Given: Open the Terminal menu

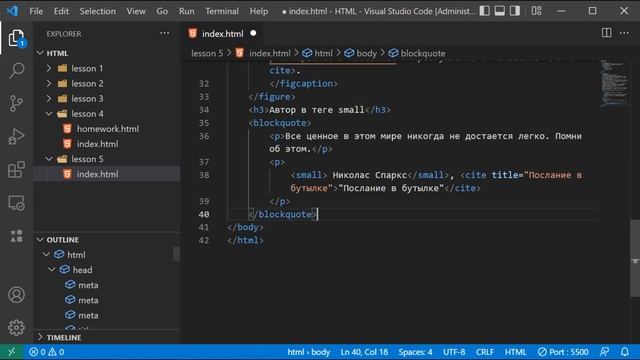Looking at the screenshot, I should pyautogui.click(x=222, y=11).
